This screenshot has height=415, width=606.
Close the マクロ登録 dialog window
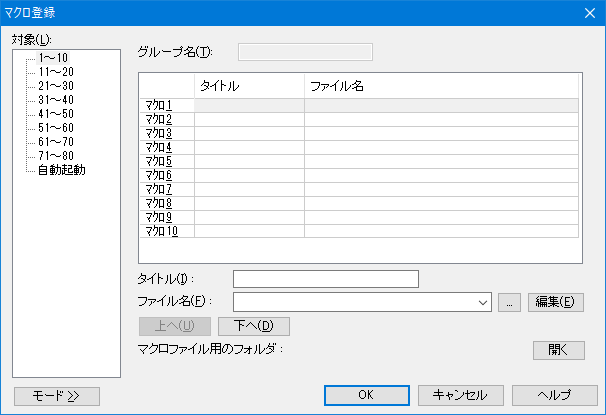(589, 13)
